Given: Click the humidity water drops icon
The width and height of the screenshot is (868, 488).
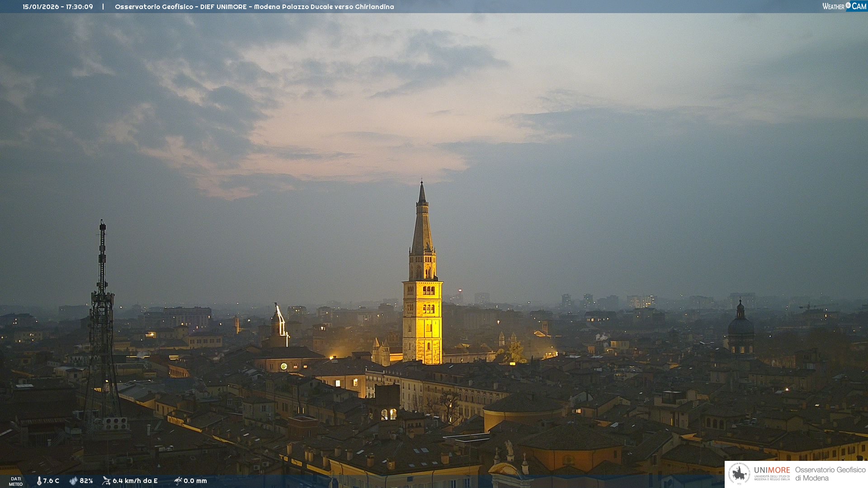Looking at the screenshot, I should coord(73,481).
